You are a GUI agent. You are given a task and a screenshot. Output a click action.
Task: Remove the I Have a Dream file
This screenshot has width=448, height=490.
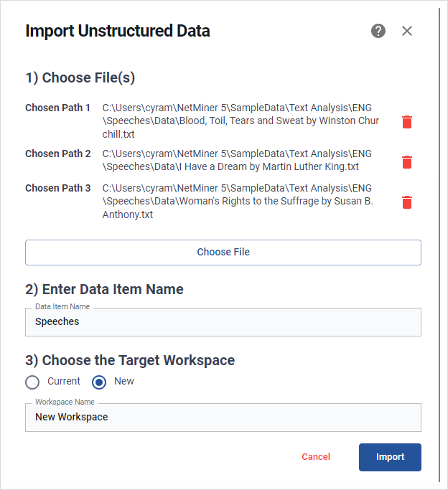pyautogui.click(x=407, y=162)
